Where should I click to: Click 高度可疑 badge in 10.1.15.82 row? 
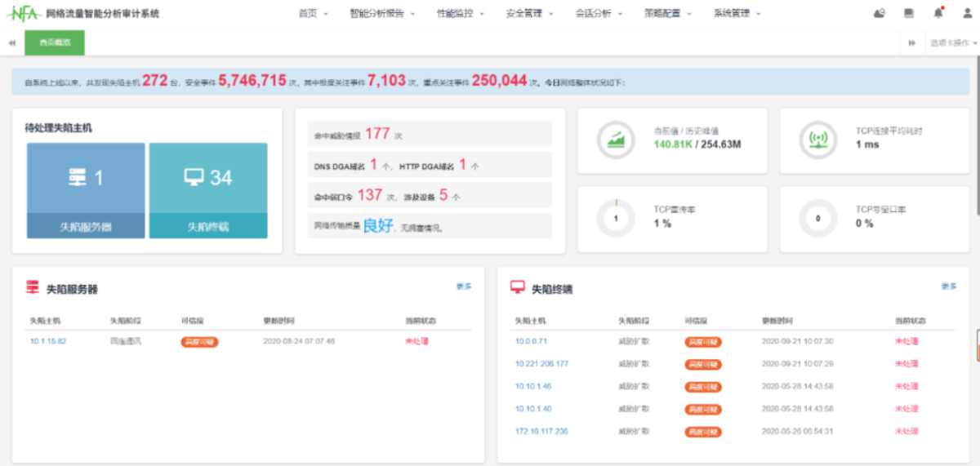click(x=199, y=342)
